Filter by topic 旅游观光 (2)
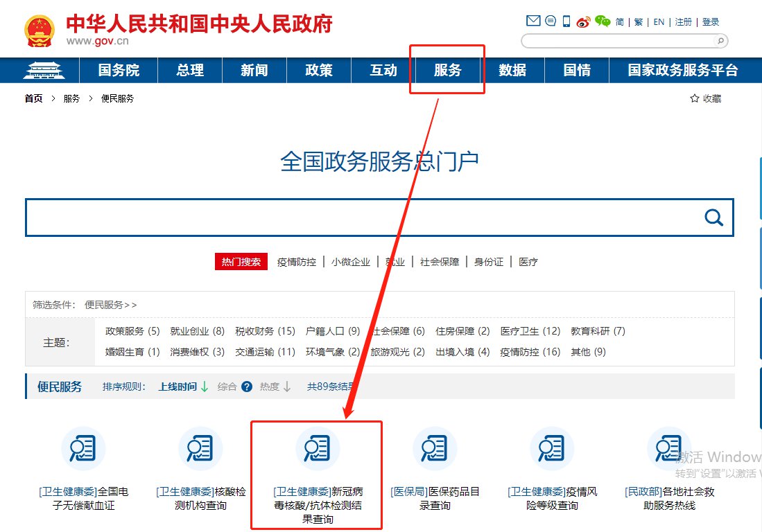The width and height of the screenshot is (762, 532). (x=397, y=352)
